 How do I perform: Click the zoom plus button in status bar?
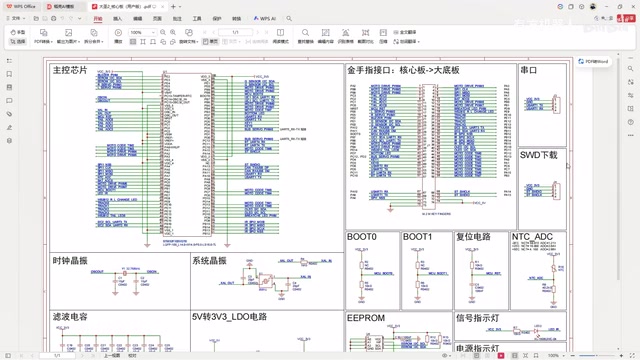coord(621,356)
